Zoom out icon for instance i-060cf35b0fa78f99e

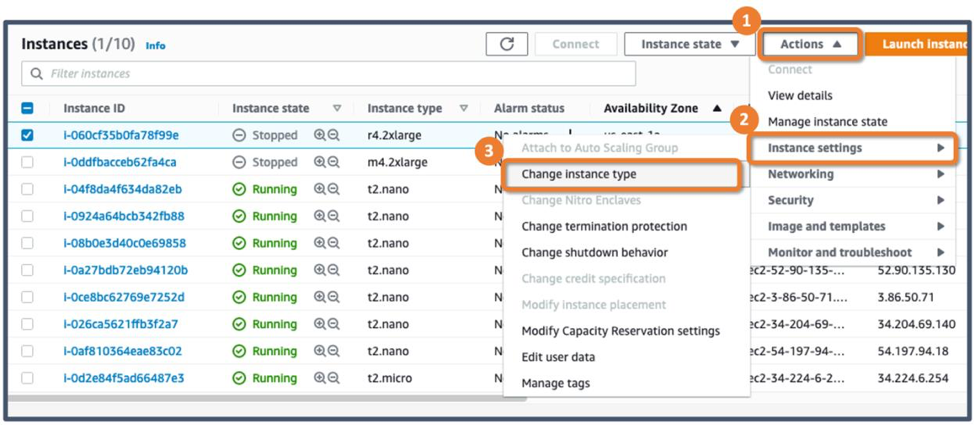pos(334,135)
